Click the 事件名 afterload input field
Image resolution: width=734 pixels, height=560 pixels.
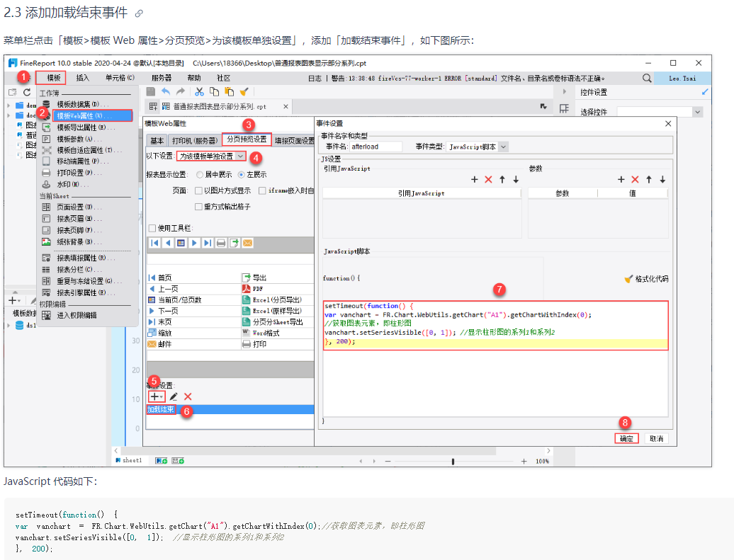[x=376, y=147]
